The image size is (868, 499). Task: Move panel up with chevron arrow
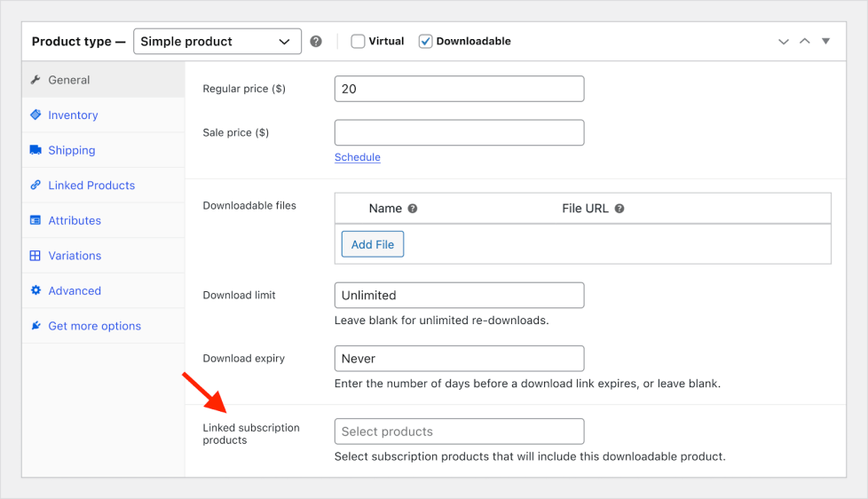click(x=804, y=41)
